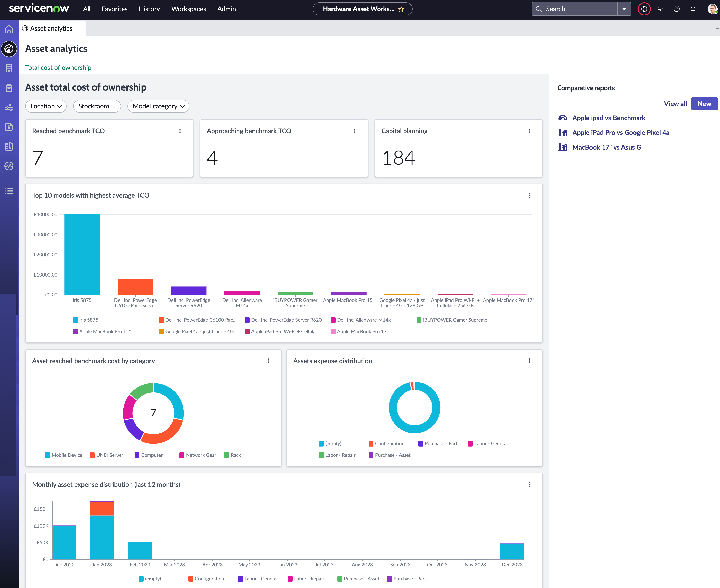
Task: Click the magnifier icon in the search box
Action: [539, 9]
